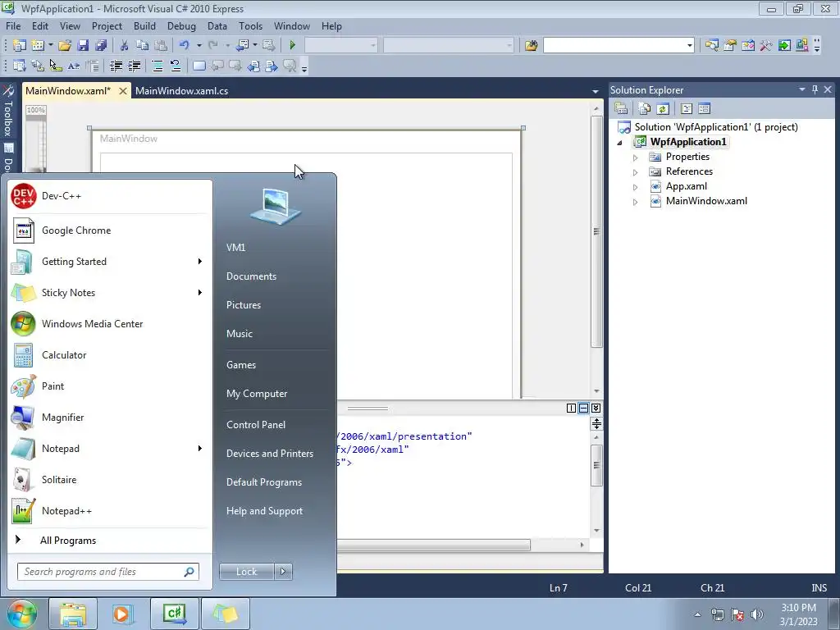Open the Build menu

click(x=144, y=25)
